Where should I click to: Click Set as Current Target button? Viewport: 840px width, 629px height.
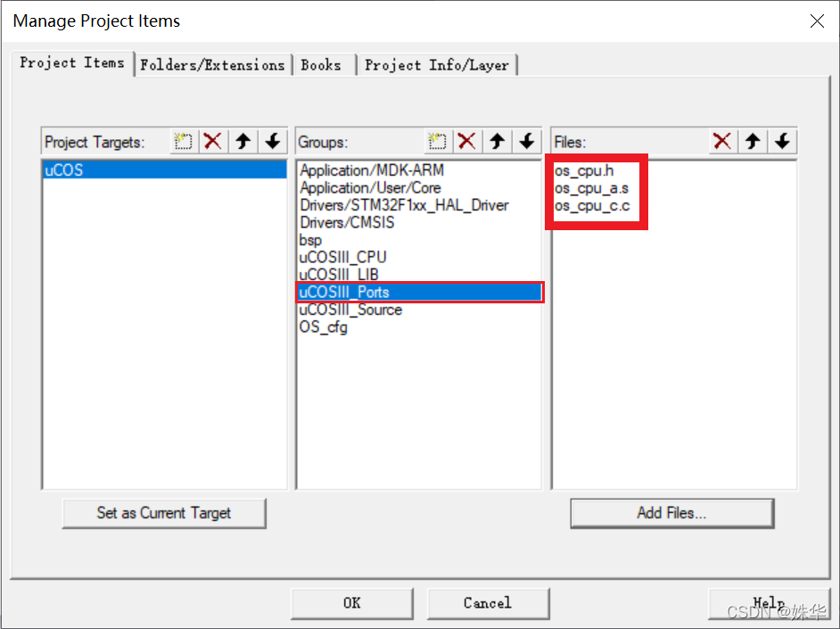click(x=164, y=513)
